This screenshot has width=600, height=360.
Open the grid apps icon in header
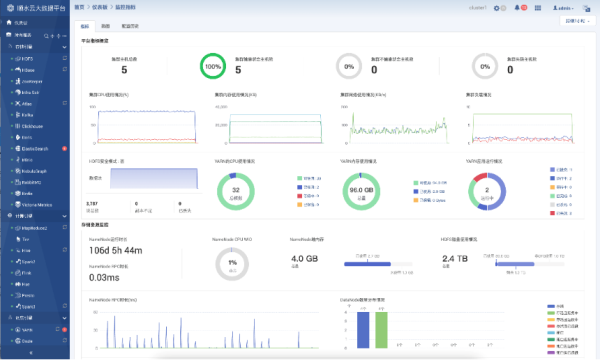coord(538,8)
